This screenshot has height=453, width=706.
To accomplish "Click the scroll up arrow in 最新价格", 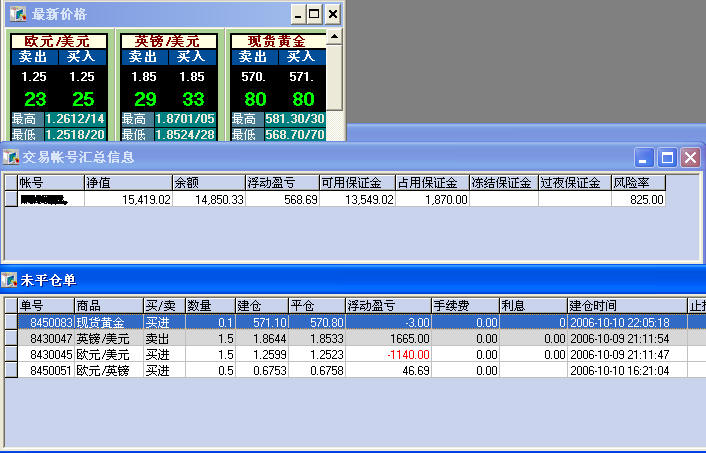I will click(x=334, y=37).
